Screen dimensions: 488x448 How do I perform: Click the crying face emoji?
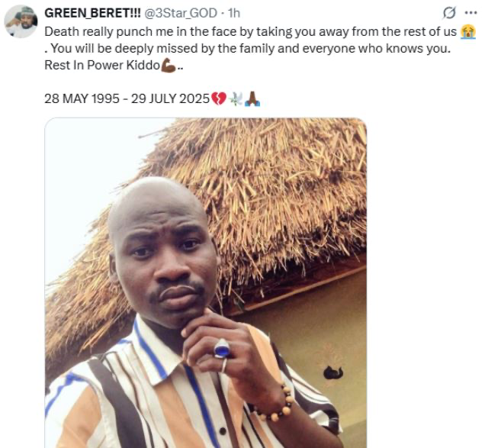(x=468, y=32)
